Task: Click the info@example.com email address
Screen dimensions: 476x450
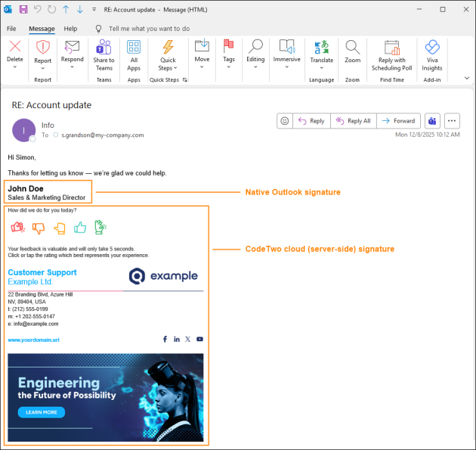Action: (36, 324)
